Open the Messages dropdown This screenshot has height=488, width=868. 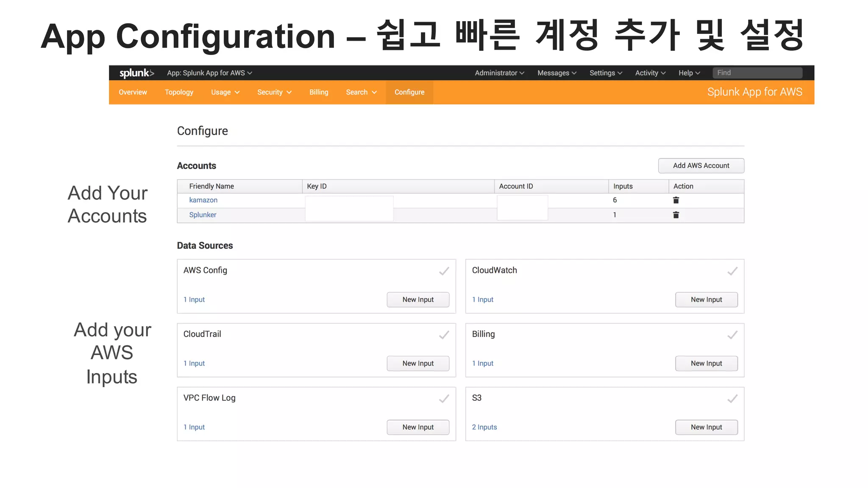pyautogui.click(x=557, y=73)
